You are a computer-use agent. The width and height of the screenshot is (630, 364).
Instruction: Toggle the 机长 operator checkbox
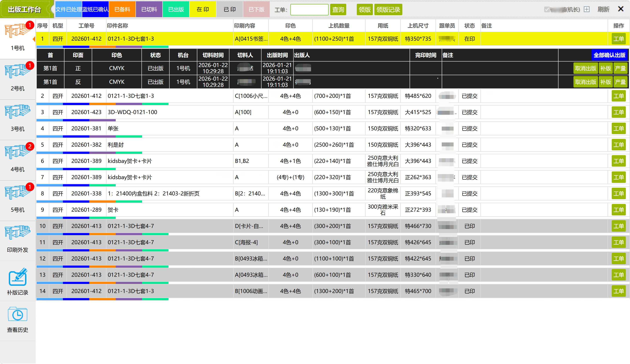547,9
